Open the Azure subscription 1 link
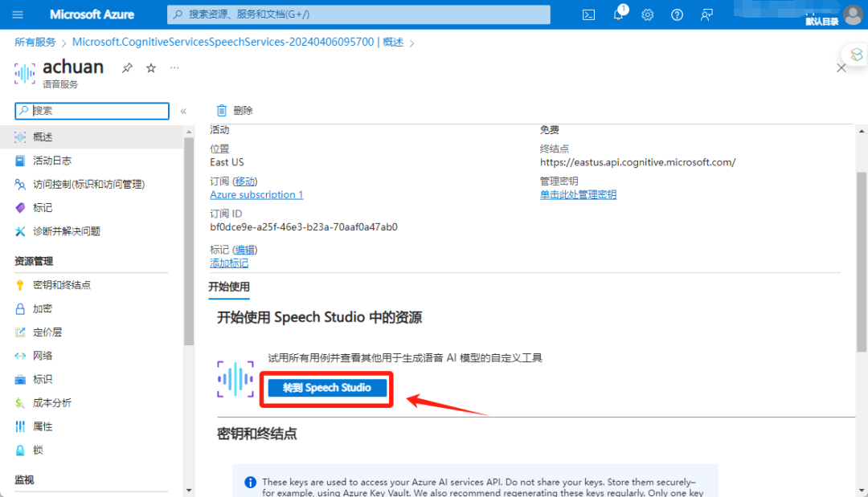The width and height of the screenshot is (868, 497). tap(256, 194)
